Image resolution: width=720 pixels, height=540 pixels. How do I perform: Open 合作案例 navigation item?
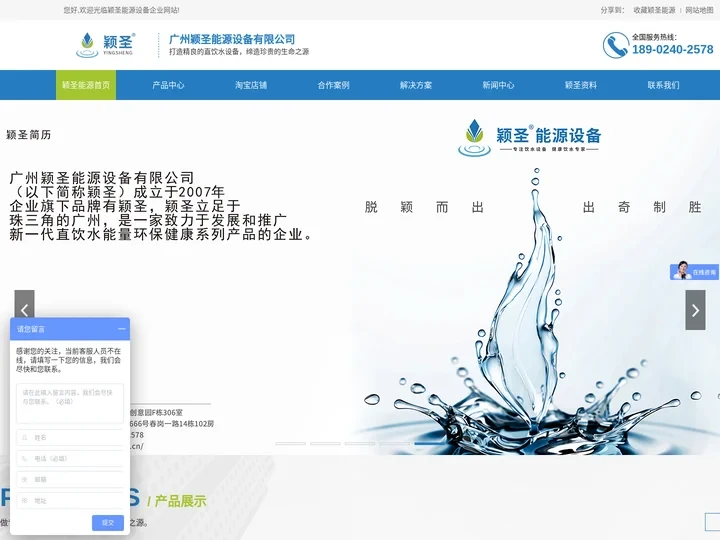point(333,85)
